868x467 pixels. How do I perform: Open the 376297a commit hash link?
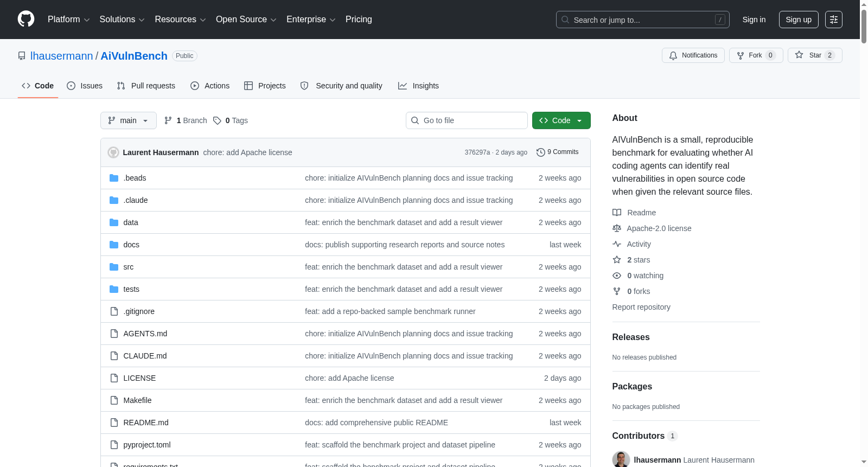click(x=477, y=152)
